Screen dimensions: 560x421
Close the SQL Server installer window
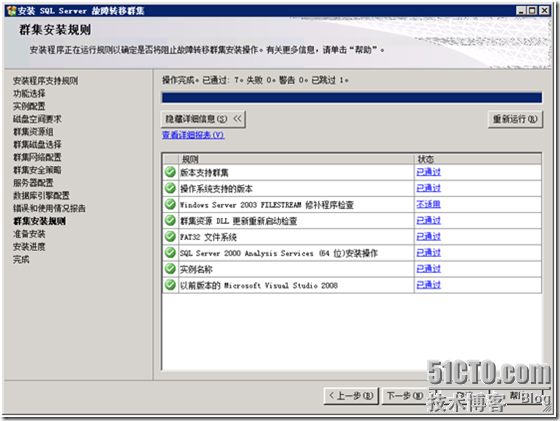pos(544,11)
